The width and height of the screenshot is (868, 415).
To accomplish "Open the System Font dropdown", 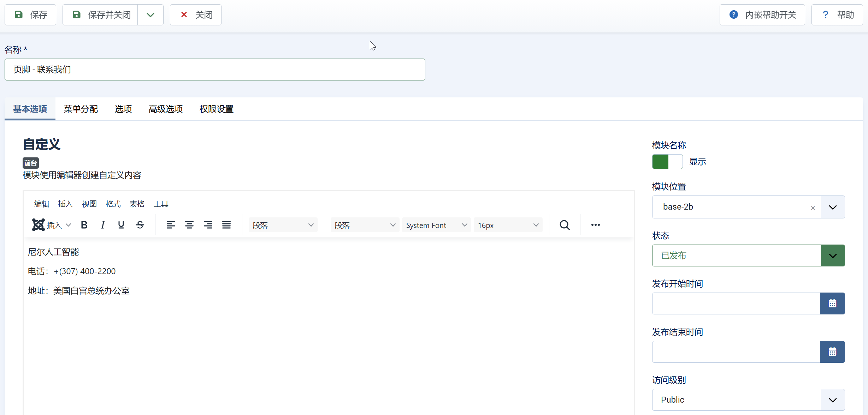I will 436,225.
